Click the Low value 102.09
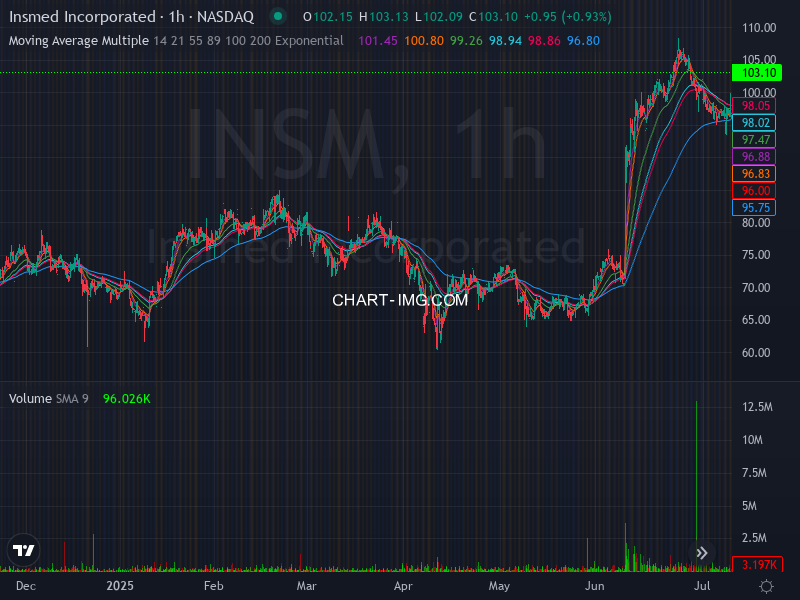800x600 pixels. point(443,17)
